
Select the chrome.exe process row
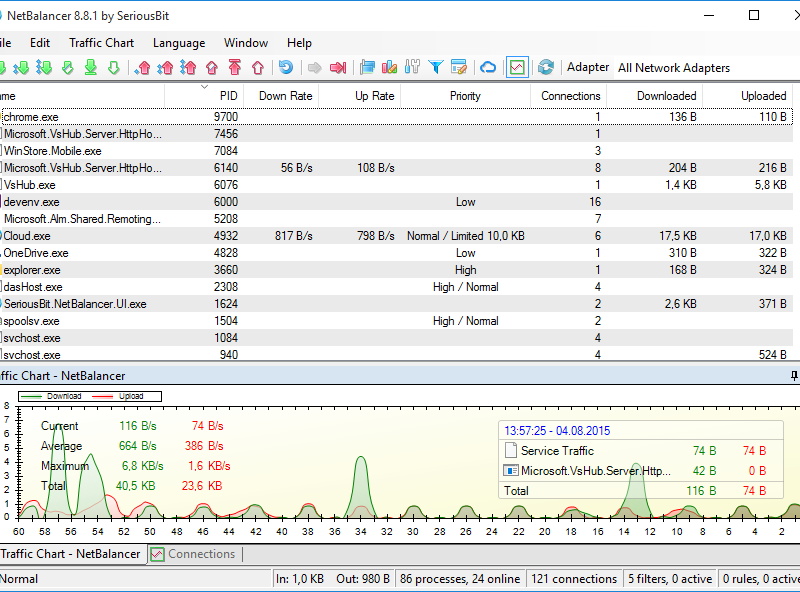point(397,117)
